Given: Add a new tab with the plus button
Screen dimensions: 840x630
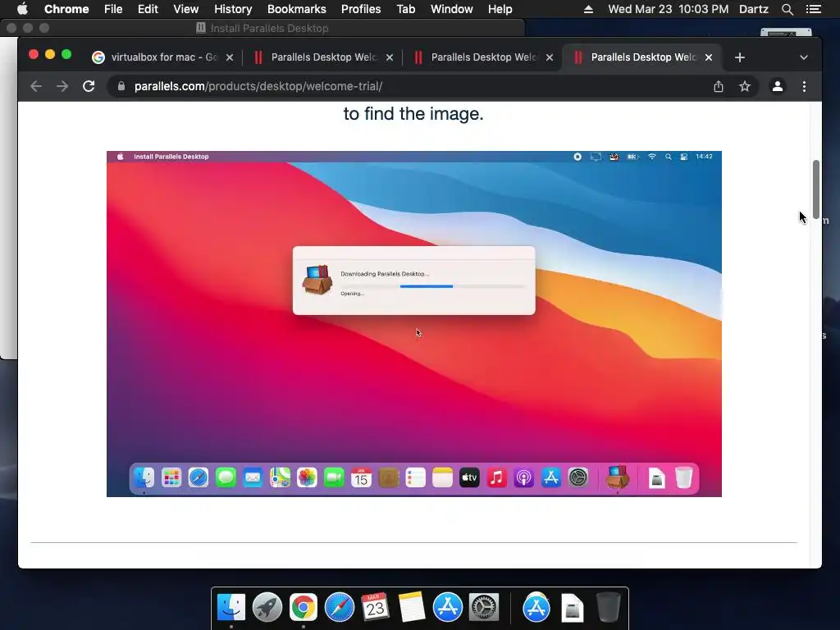Looking at the screenshot, I should [x=740, y=57].
